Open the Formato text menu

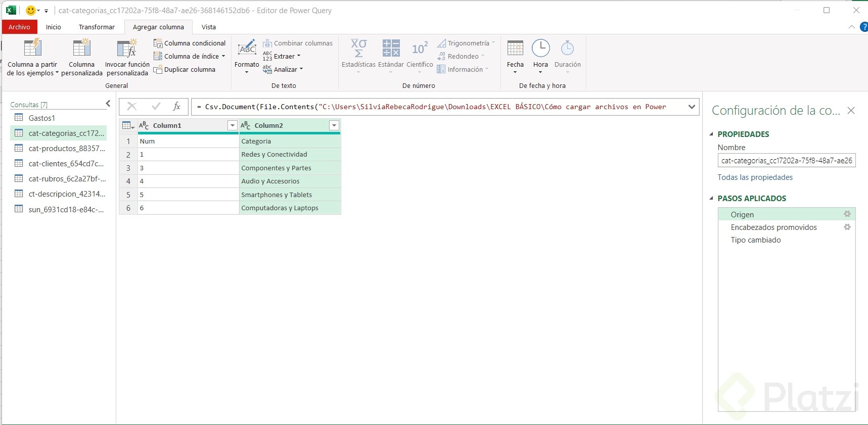(247, 57)
